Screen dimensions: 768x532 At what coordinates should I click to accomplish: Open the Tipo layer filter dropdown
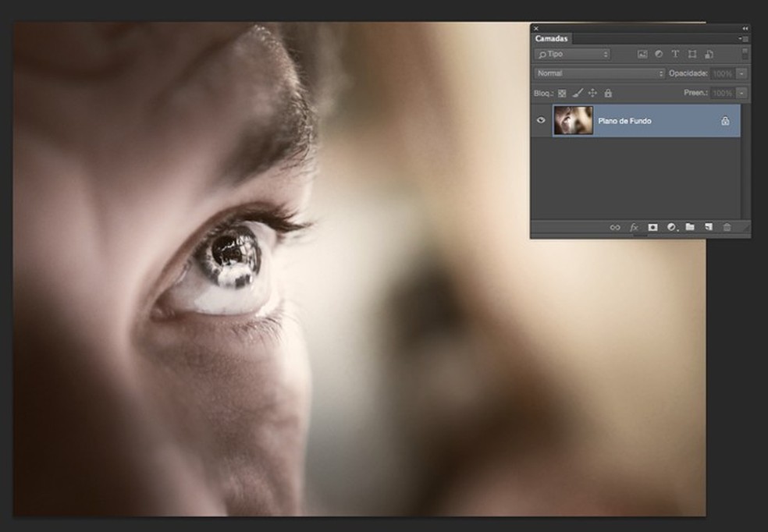pyautogui.click(x=572, y=55)
